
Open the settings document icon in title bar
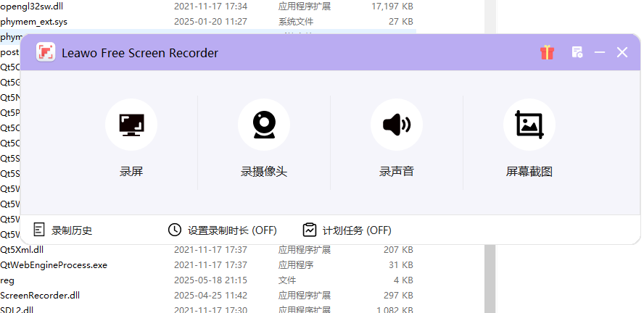coord(577,52)
